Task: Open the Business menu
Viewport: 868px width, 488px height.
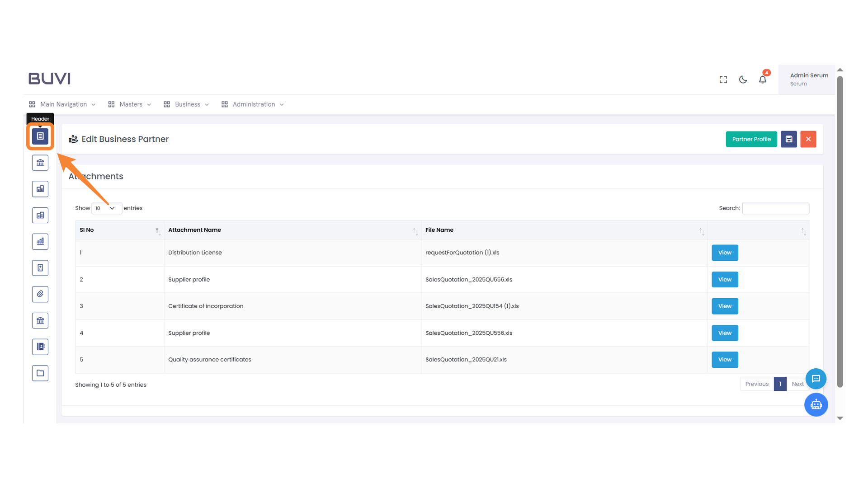Action: (186, 104)
